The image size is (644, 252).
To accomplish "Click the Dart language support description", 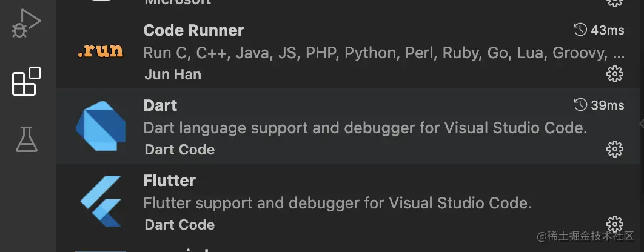I will click(x=366, y=128).
